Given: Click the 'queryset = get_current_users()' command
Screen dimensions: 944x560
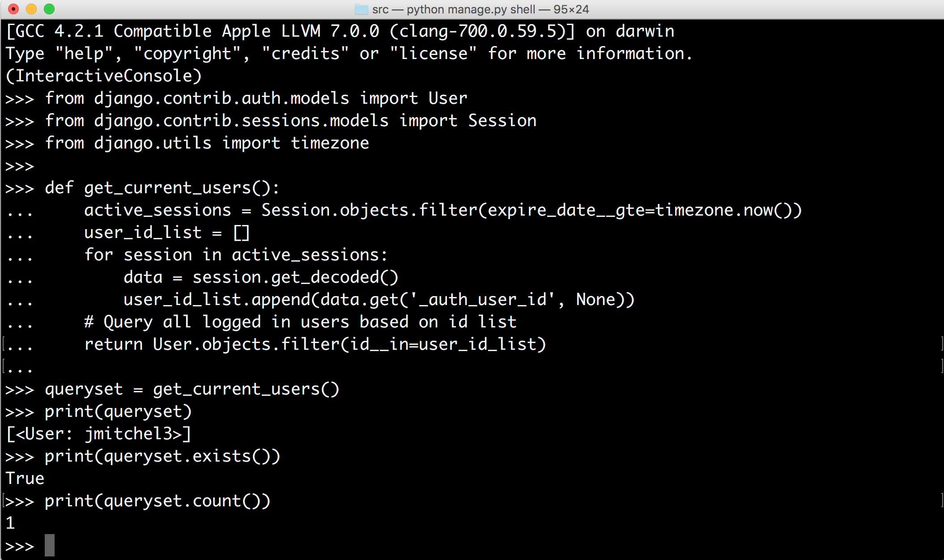Looking at the screenshot, I should (x=192, y=389).
